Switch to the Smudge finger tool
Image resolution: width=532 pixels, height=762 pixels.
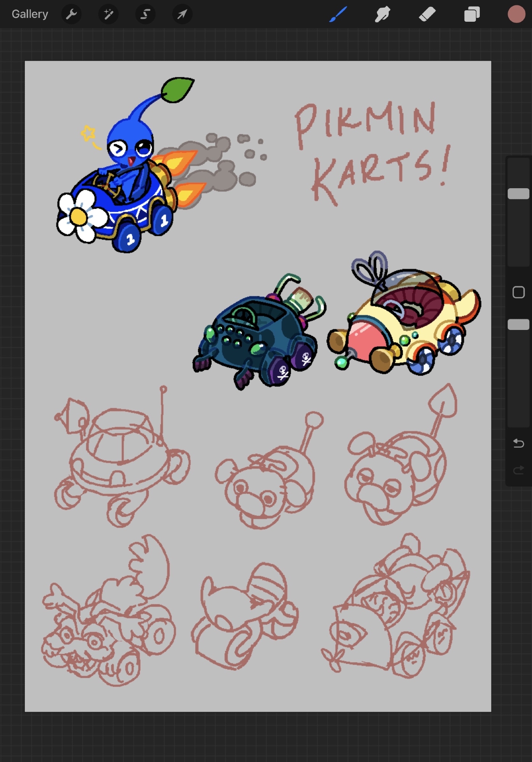click(383, 14)
